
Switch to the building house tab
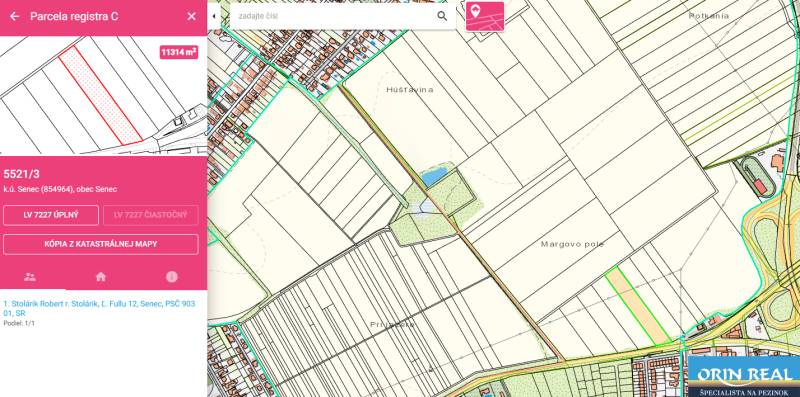click(x=101, y=277)
